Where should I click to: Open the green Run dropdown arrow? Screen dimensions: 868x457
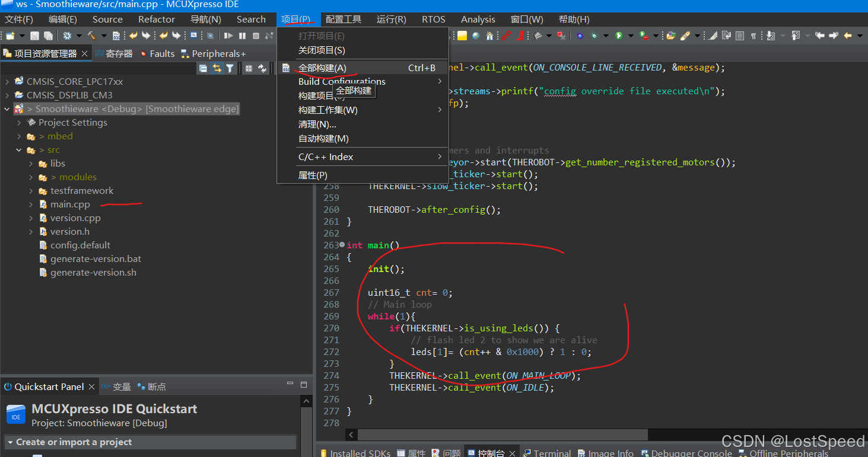[x=629, y=36]
